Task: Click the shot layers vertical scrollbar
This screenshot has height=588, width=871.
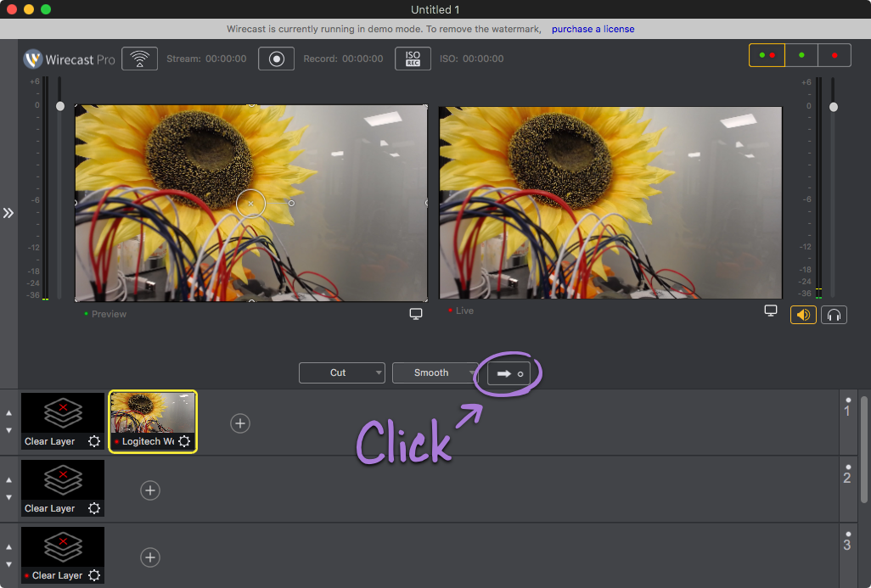Action: [863, 450]
